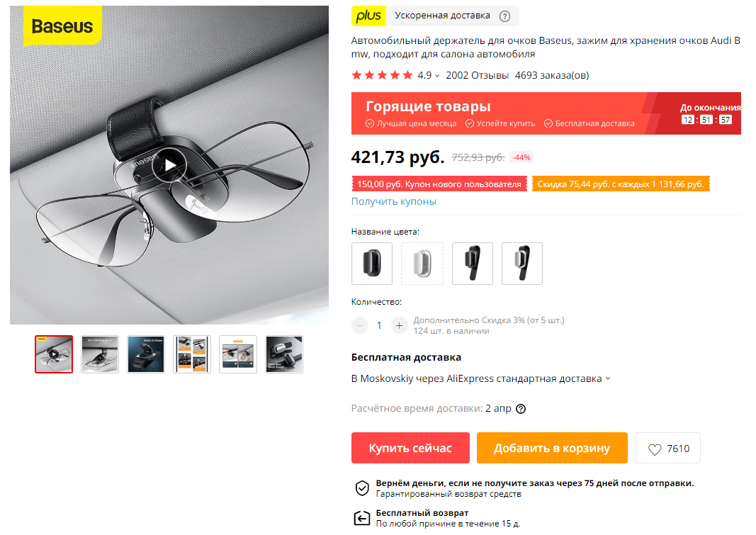The height and width of the screenshot is (535, 756).
Task: Increase quantity with the plus button
Action: 399,326
